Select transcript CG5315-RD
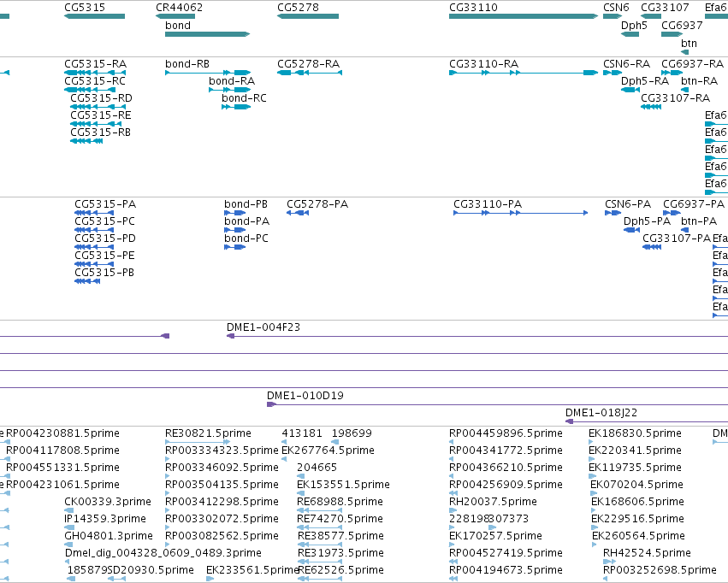 pyautogui.click(x=98, y=107)
